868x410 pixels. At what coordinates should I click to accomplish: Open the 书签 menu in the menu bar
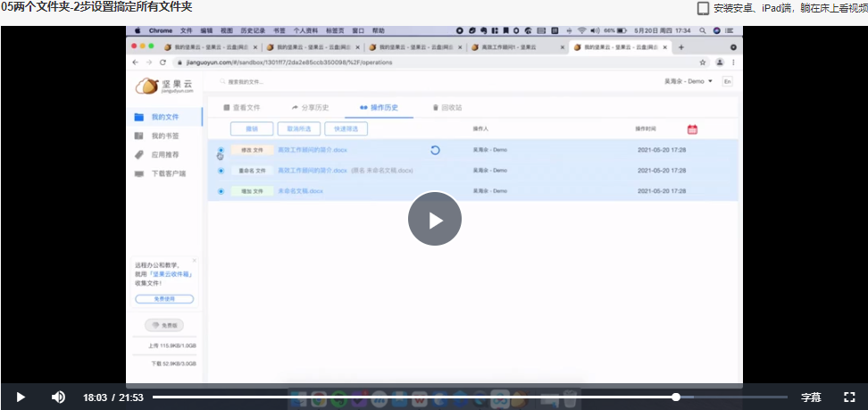tap(280, 30)
